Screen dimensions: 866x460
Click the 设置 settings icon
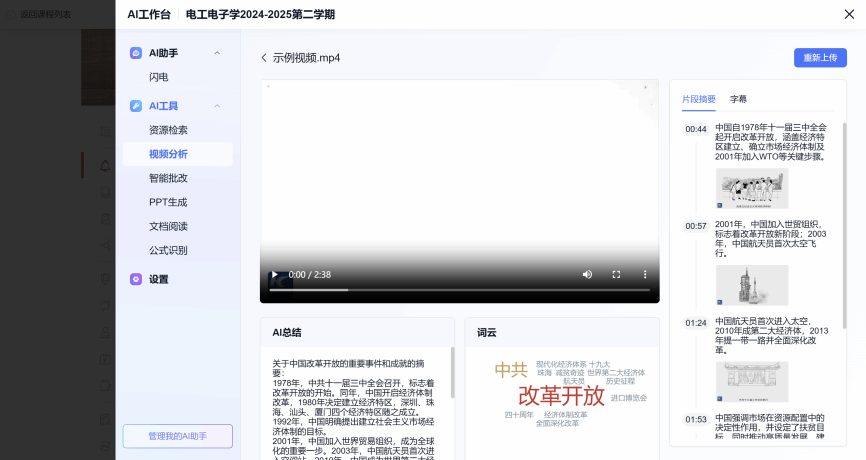pyautogui.click(x=136, y=280)
